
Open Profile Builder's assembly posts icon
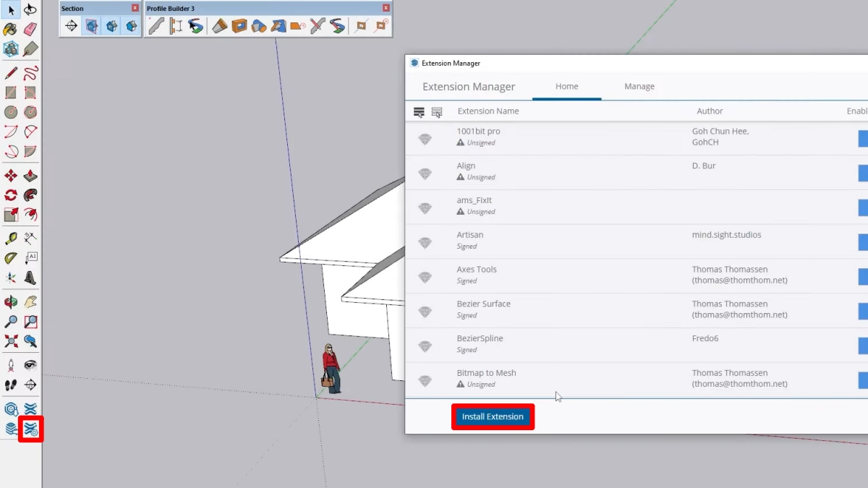pos(176,26)
